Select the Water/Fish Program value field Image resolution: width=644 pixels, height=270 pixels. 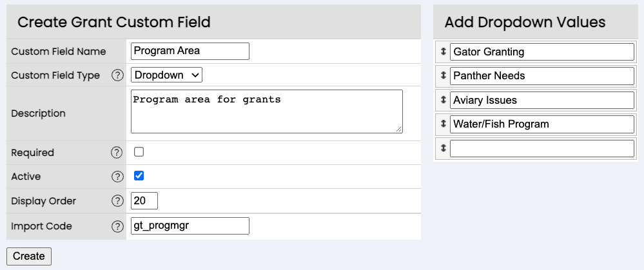[x=542, y=124]
